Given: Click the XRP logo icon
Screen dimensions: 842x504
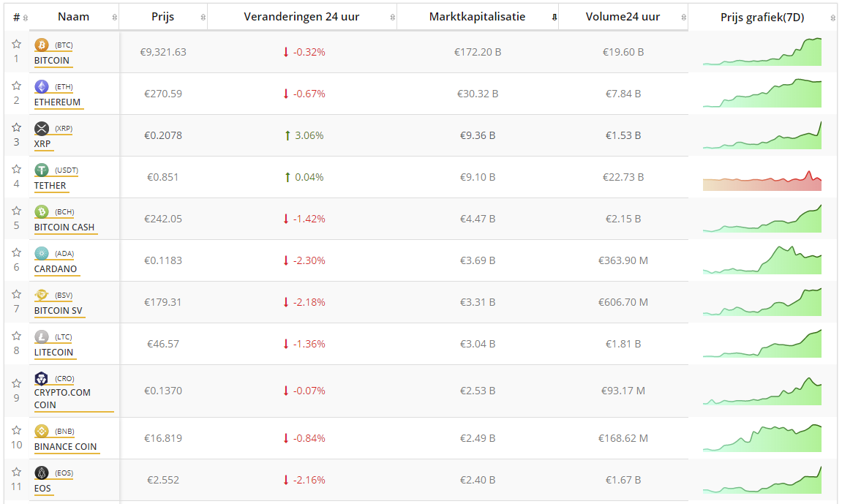Looking at the screenshot, I should pos(42,129).
